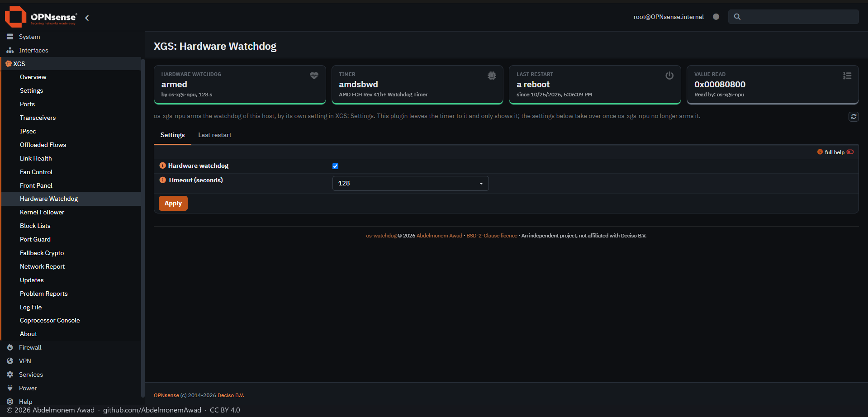This screenshot has height=417, width=868.
Task: Click the Apply button
Action: point(173,203)
